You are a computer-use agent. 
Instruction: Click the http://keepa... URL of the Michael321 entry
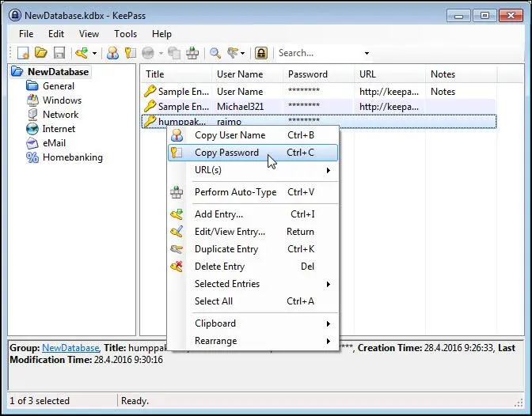click(x=389, y=107)
